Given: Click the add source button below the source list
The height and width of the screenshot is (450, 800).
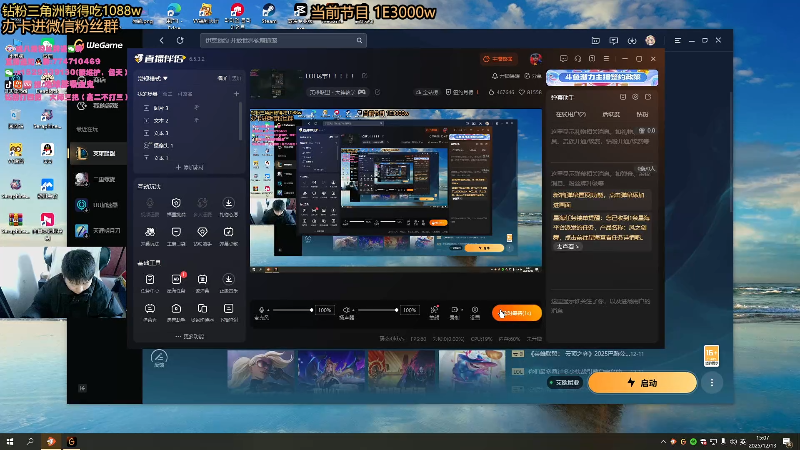Looking at the screenshot, I should click(189, 167).
